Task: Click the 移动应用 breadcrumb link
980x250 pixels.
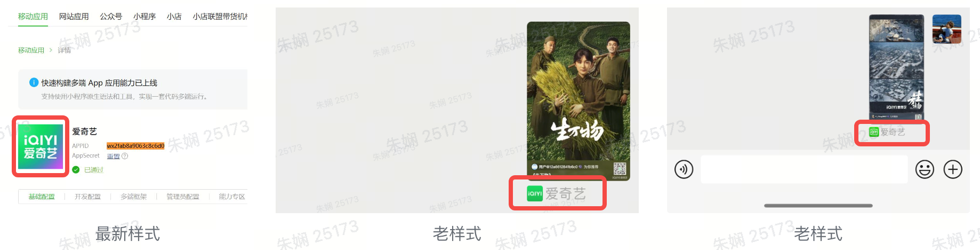Action: pyautogui.click(x=31, y=50)
